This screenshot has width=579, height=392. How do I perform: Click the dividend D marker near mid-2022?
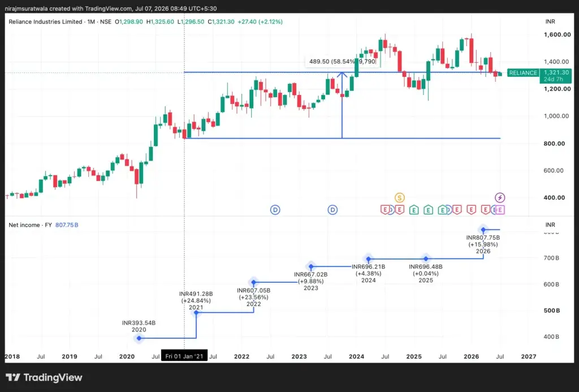275,210
